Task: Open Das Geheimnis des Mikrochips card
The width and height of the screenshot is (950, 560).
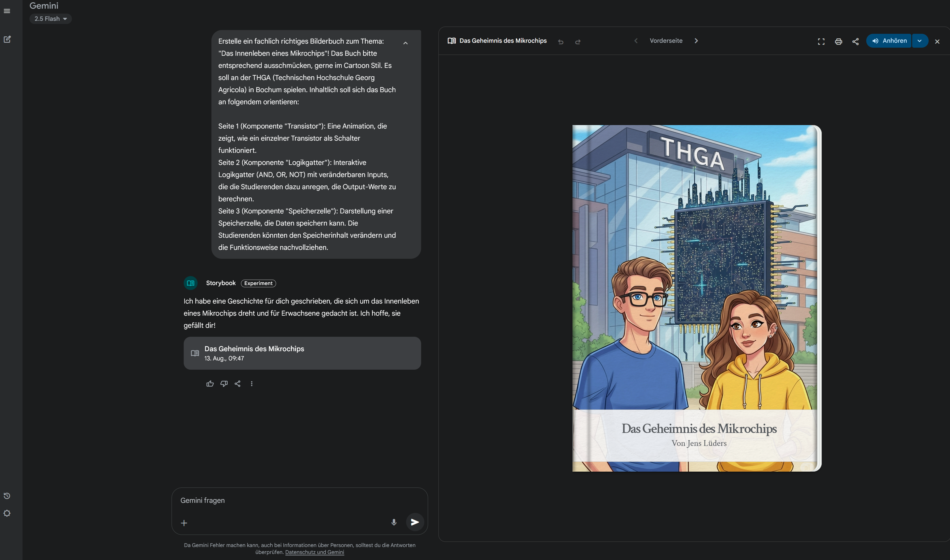Action: pyautogui.click(x=302, y=353)
